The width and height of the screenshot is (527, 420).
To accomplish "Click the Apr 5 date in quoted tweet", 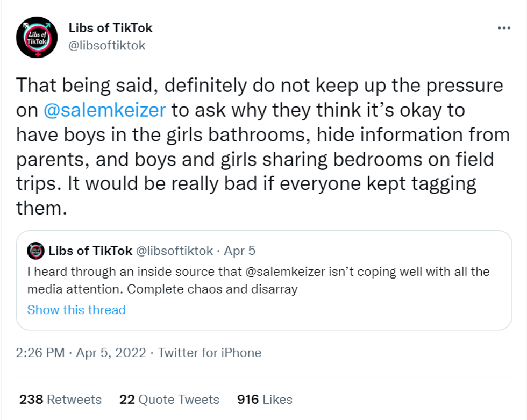I will coord(239,251).
